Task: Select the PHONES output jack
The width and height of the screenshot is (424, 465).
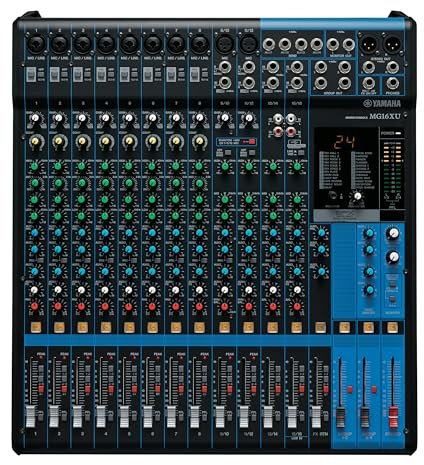Action: click(393, 83)
